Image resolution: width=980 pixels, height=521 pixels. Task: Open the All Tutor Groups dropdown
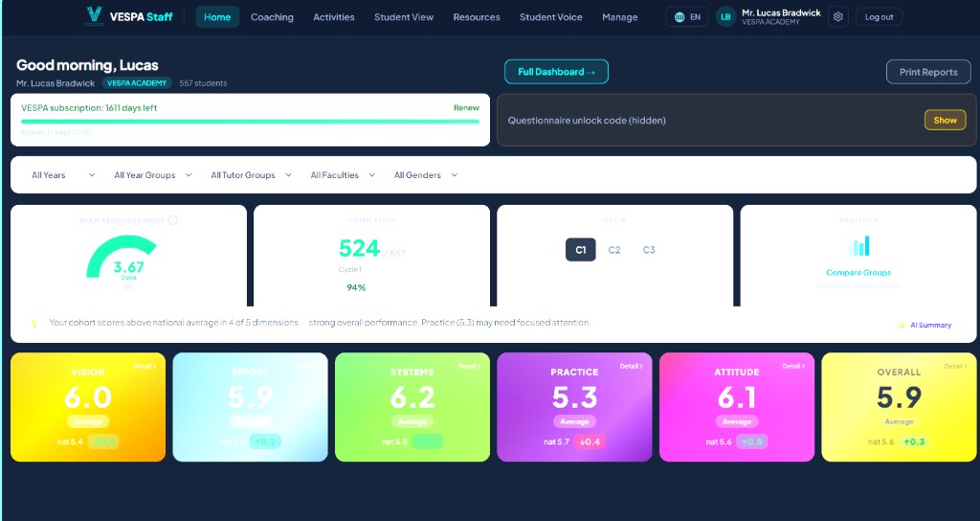point(251,175)
